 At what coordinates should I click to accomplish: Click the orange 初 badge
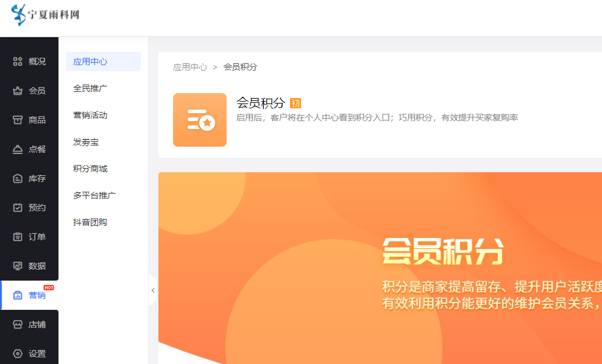tap(296, 103)
